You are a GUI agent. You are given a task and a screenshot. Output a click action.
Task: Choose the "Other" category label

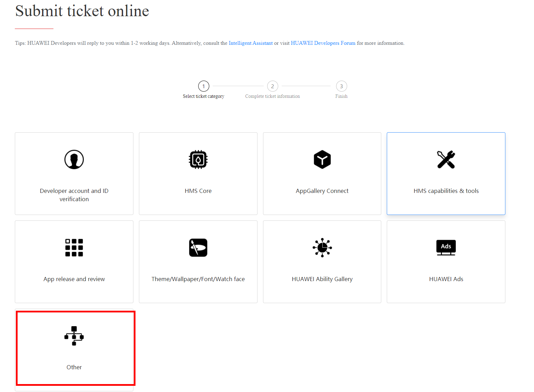click(x=74, y=367)
